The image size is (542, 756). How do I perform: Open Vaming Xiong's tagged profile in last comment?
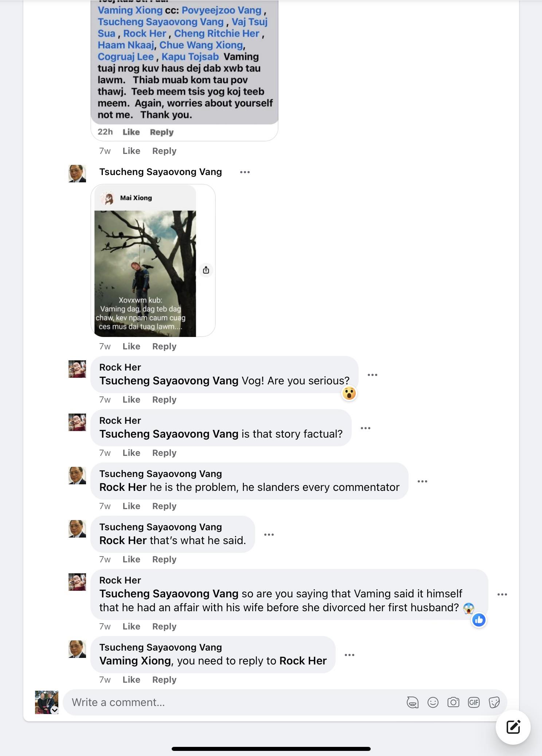tap(135, 661)
